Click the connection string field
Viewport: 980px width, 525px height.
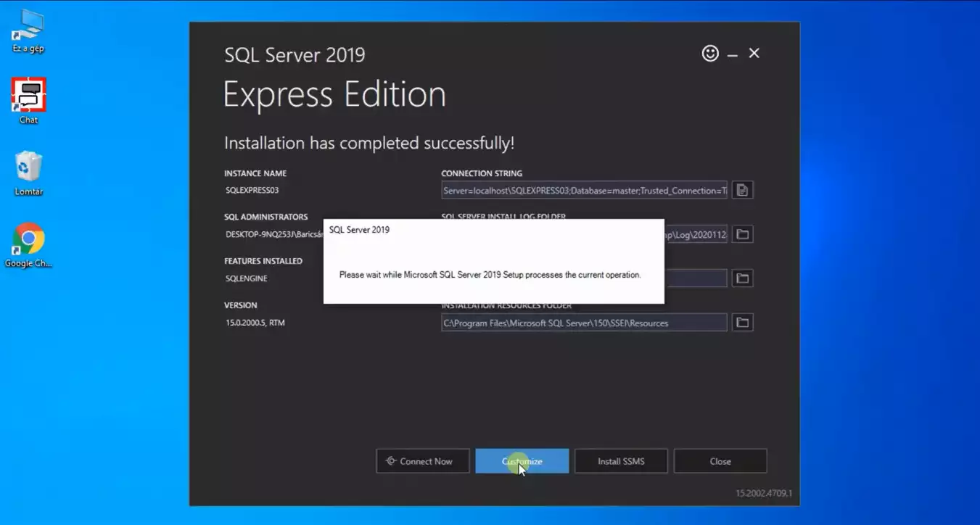584,190
